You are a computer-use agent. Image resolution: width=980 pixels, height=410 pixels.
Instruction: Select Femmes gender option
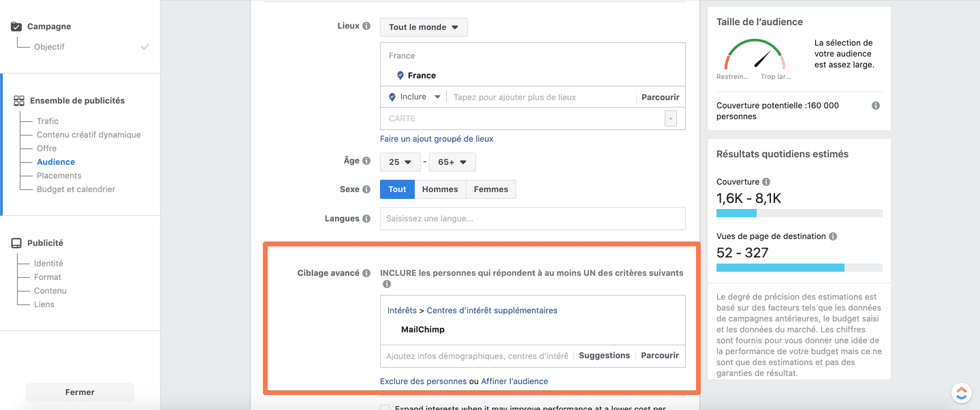click(x=491, y=189)
